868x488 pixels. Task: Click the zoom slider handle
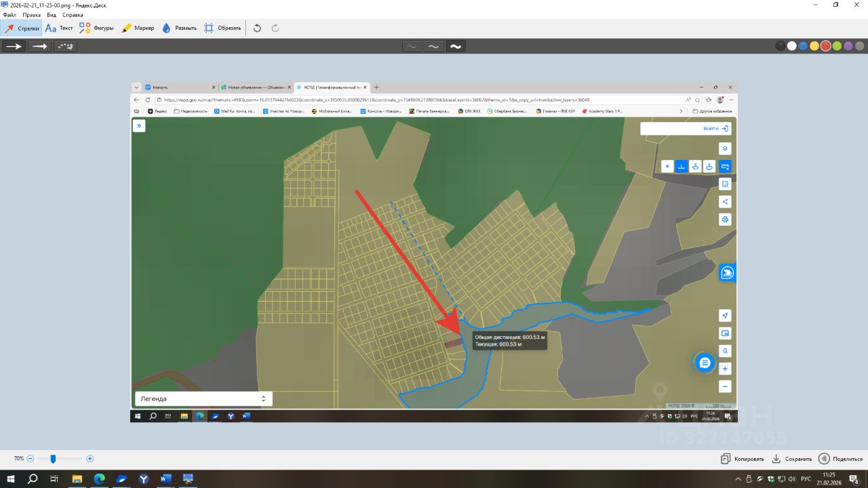(53, 459)
